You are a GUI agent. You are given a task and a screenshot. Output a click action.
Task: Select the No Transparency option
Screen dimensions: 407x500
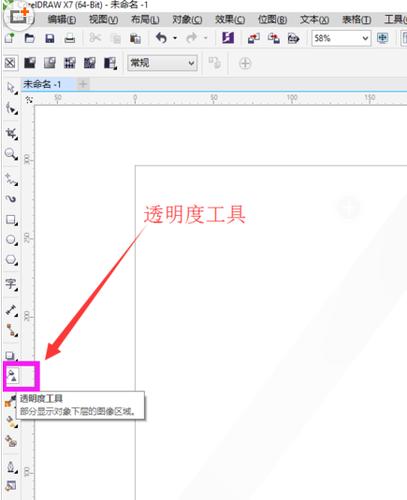[10, 63]
